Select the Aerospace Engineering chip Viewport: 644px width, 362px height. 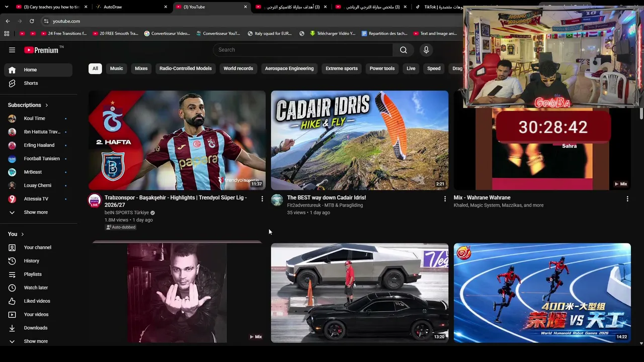tap(289, 68)
